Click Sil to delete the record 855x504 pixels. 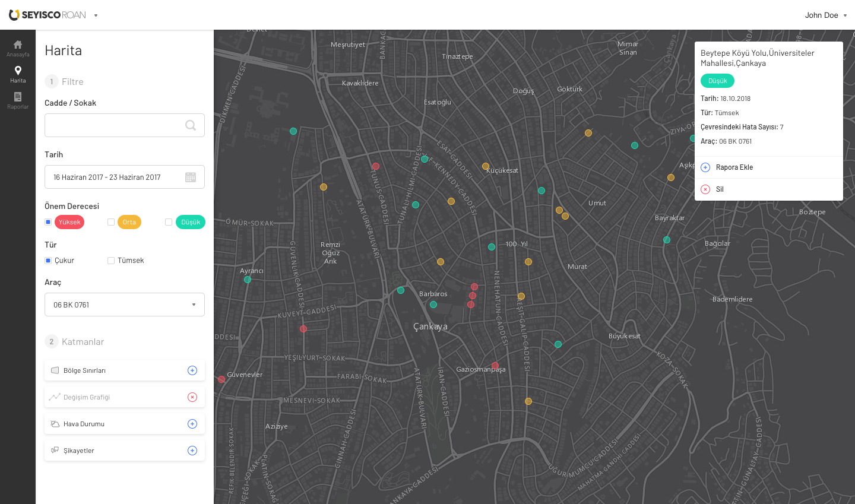tap(720, 189)
